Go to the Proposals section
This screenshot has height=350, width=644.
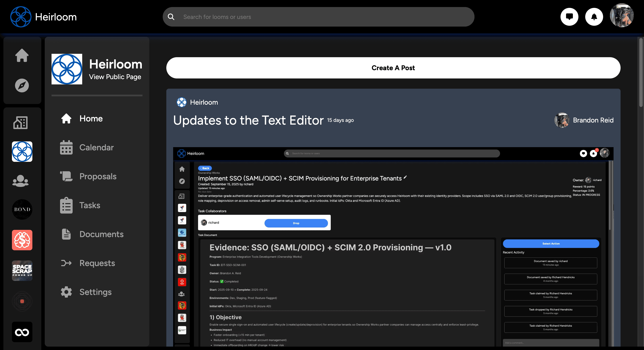[x=98, y=176]
